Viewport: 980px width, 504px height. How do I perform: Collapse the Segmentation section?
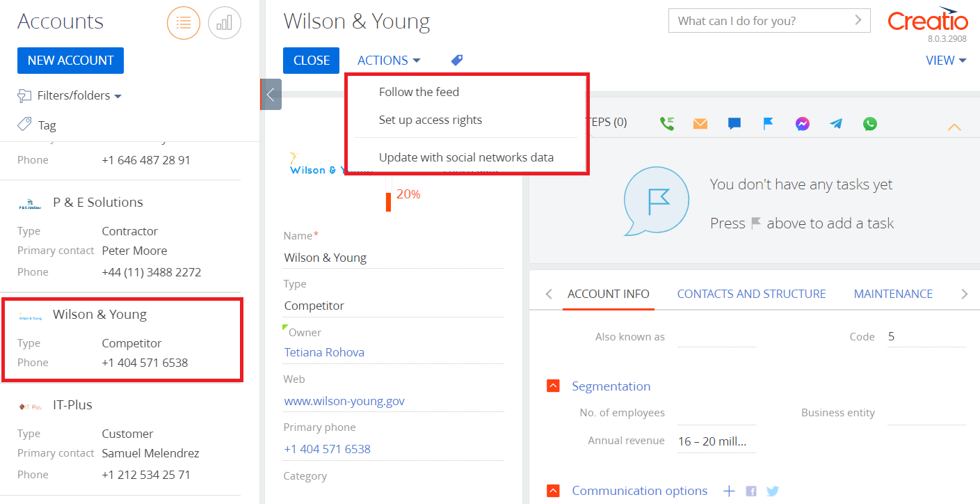click(553, 386)
